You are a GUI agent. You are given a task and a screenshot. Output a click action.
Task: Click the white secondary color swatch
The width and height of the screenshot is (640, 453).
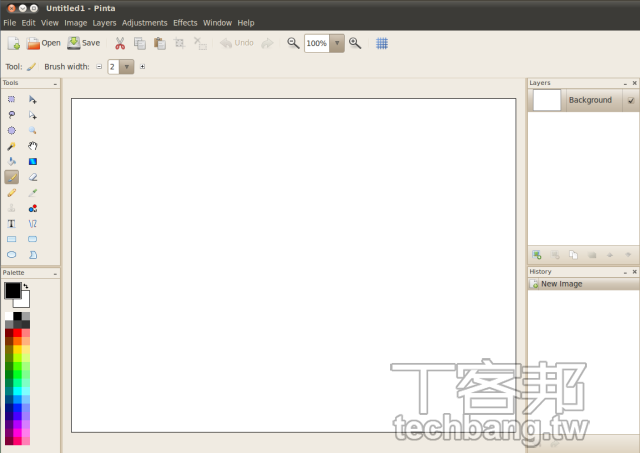(24, 302)
